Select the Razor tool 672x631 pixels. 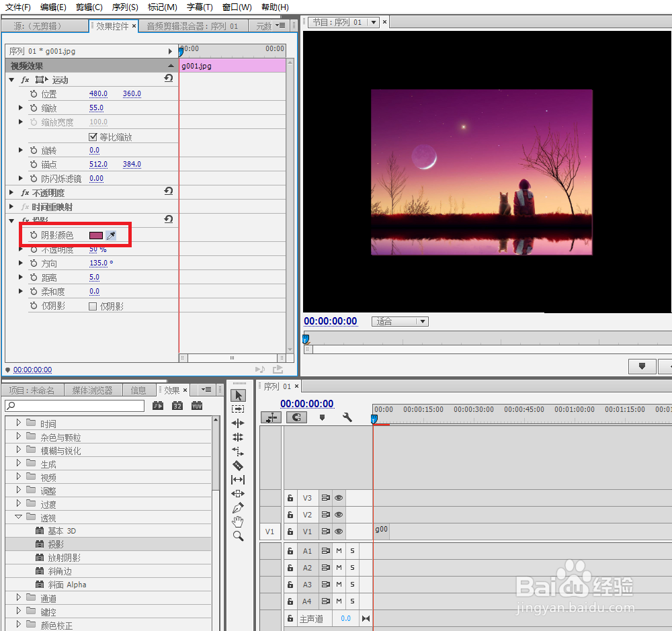pyautogui.click(x=238, y=466)
